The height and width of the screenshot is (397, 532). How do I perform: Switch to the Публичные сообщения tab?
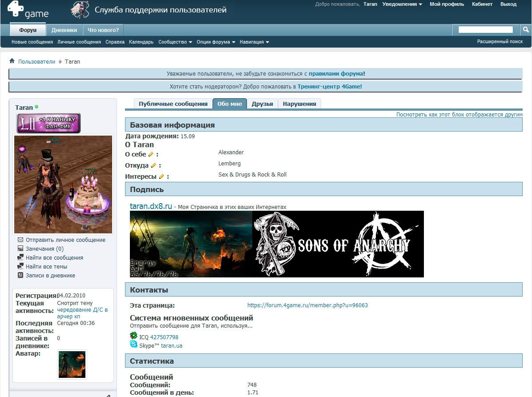tap(173, 104)
